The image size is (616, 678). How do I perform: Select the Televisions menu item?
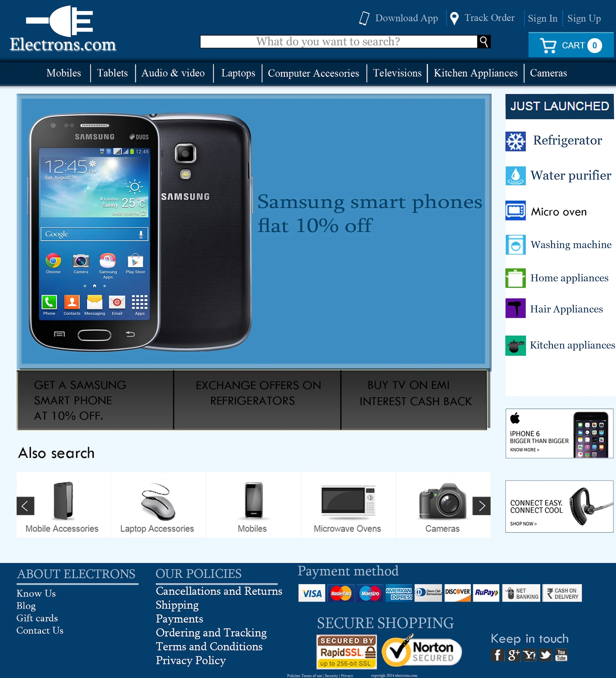[x=397, y=73]
